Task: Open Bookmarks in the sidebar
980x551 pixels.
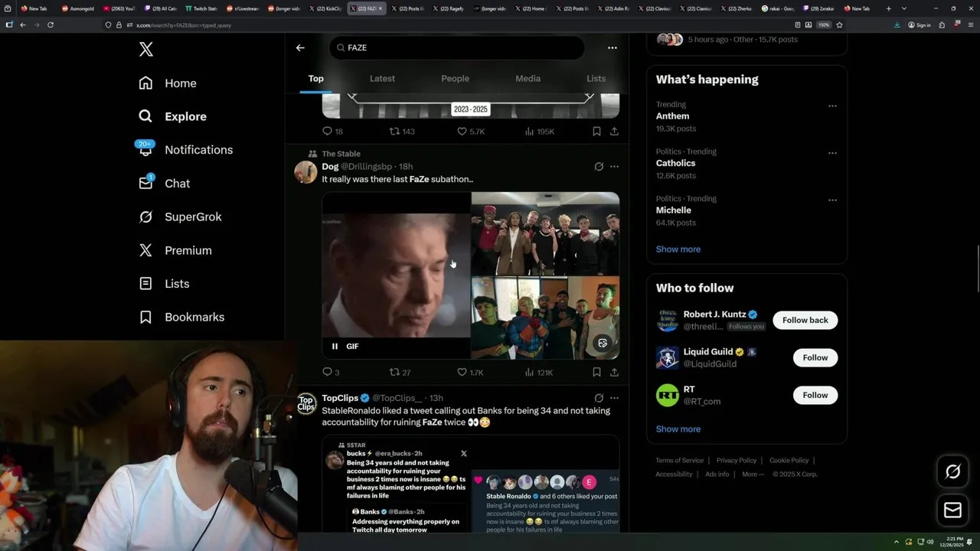Action: 181,317
